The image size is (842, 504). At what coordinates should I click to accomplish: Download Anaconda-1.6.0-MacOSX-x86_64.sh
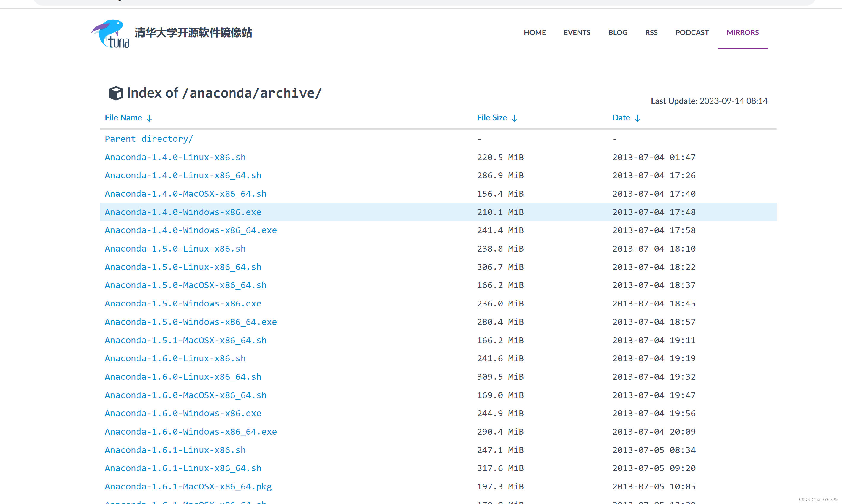point(185,395)
